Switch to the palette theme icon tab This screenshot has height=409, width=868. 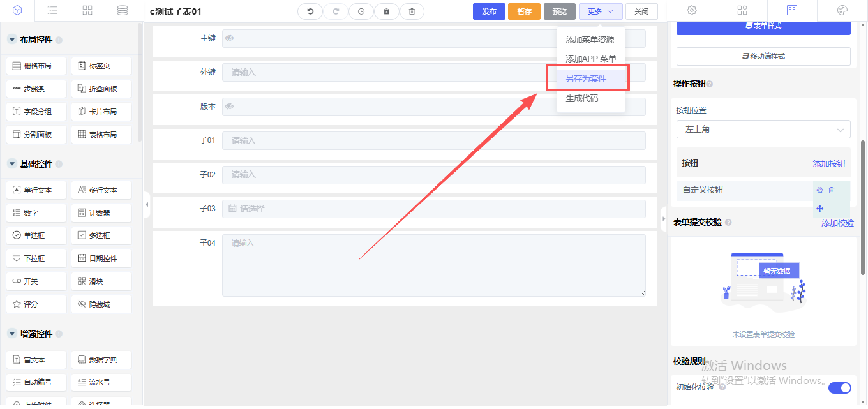point(842,10)
